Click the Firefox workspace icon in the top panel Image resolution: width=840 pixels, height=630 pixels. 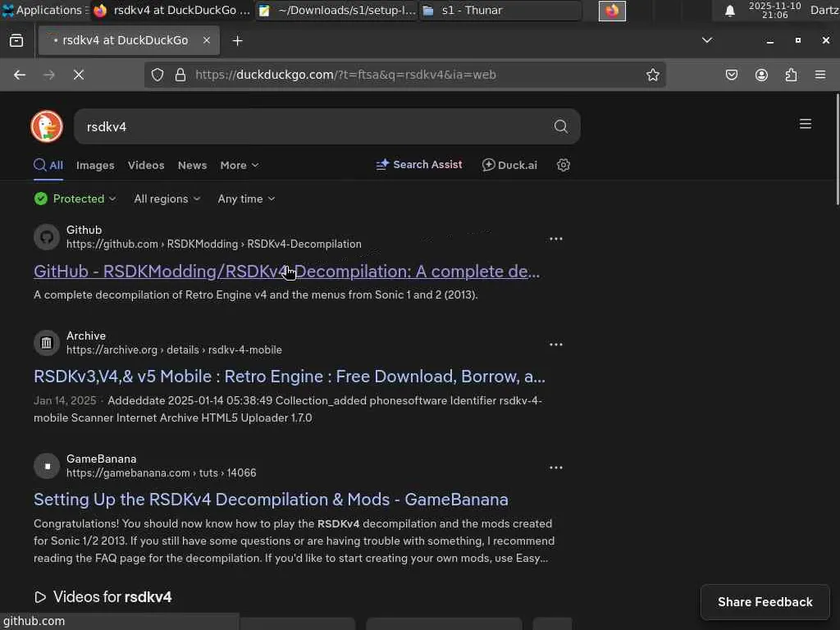pyautogui.click(x=612, y=11)
